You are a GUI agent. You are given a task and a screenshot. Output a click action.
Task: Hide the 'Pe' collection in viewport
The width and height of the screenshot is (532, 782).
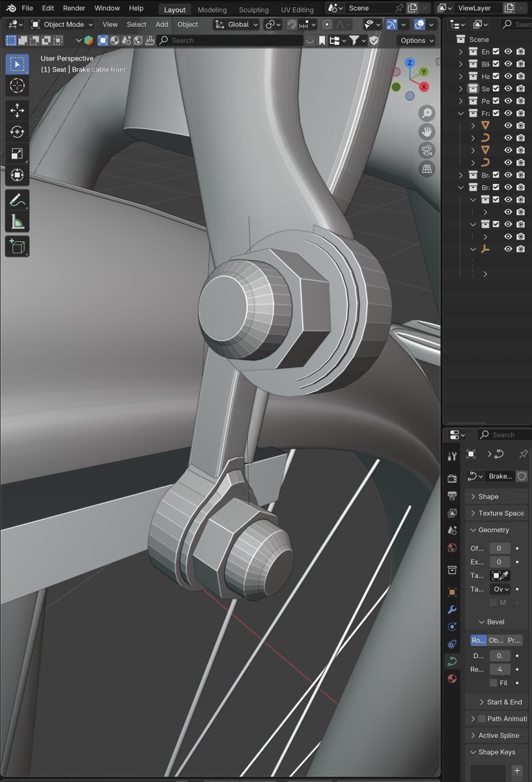[x=508, y=101]
